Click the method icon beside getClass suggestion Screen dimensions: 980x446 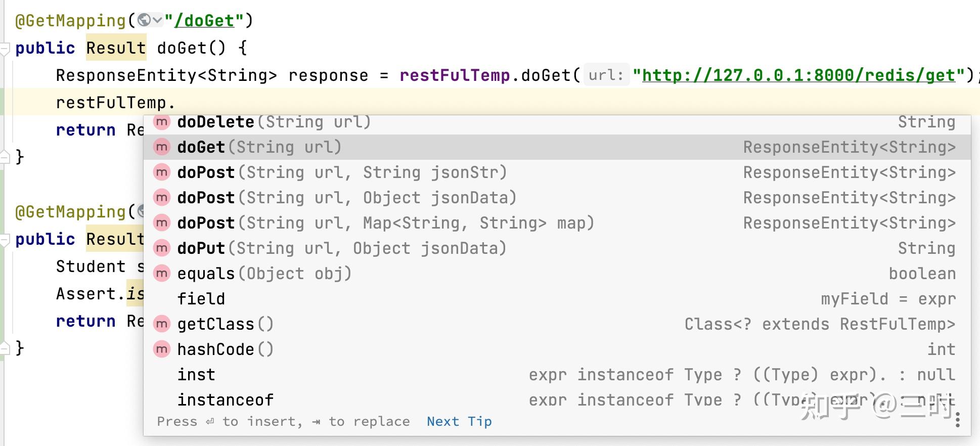coord(161,324)
